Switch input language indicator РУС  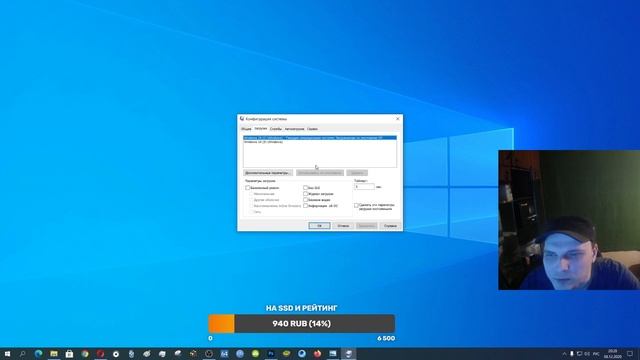(596, 354)
